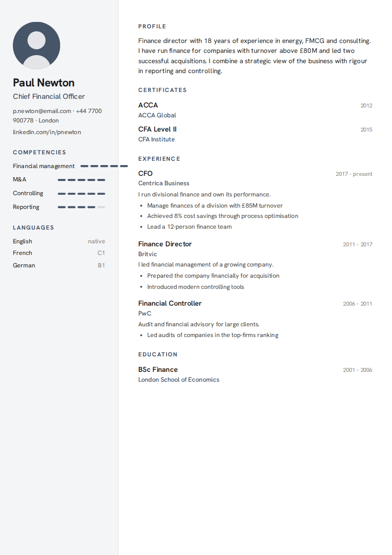Click the Financial management skill bar
This screenshot has height=555, width=392.
point(104,166)
